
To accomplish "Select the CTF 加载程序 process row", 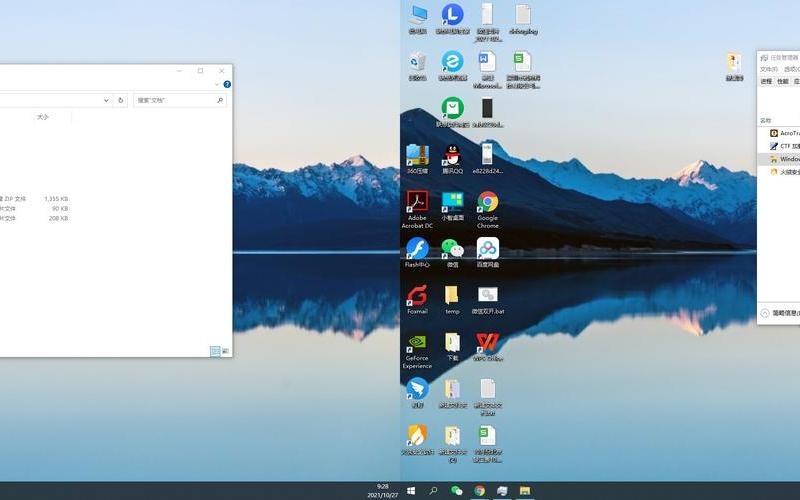I will [x=779, y=146].
